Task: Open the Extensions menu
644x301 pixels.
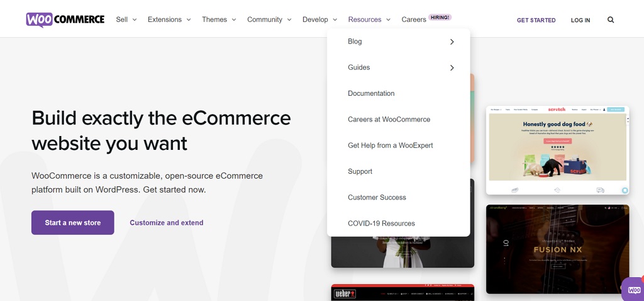Action: (x=165, y=20)
